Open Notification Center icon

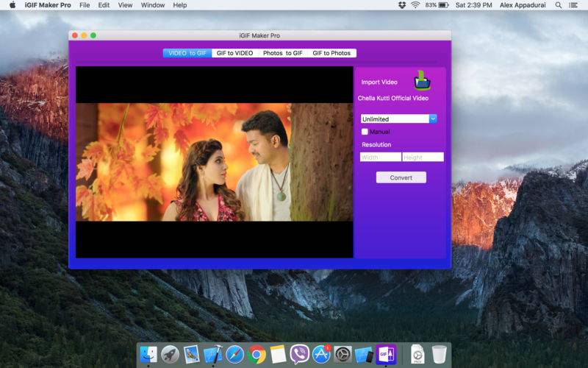point(573,5)
